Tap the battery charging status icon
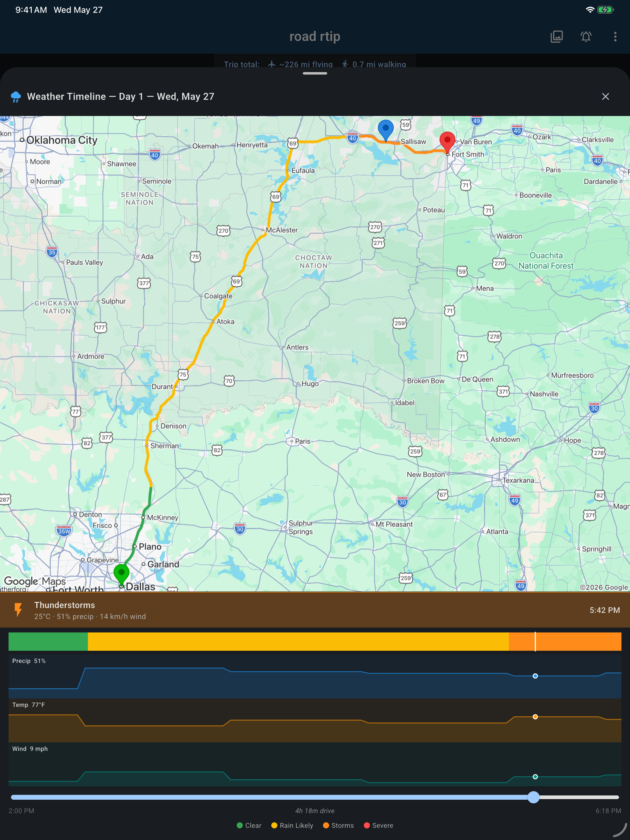Viewport: 630px width, 840px height. (x=605, y=10)
